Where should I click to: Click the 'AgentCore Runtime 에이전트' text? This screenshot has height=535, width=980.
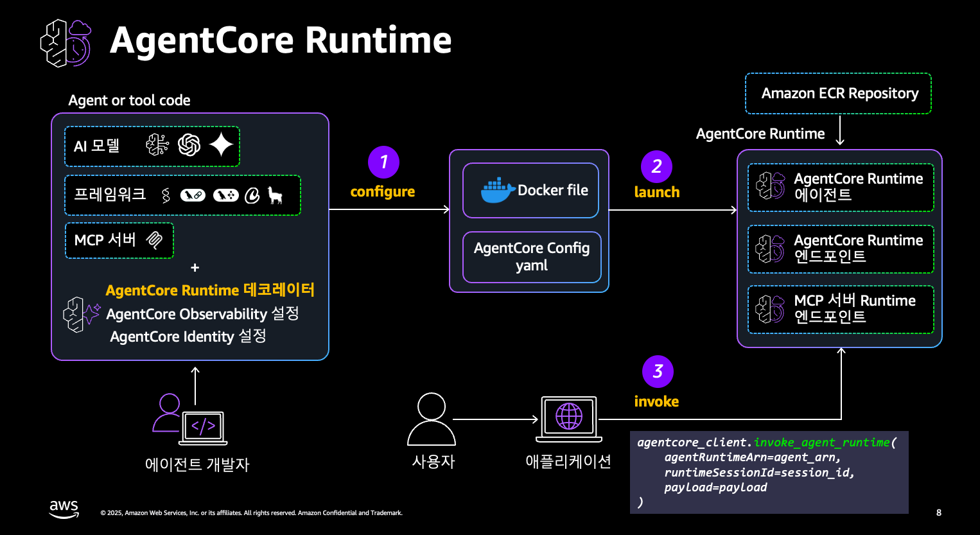pyautogui.click(x=858, y=186)
